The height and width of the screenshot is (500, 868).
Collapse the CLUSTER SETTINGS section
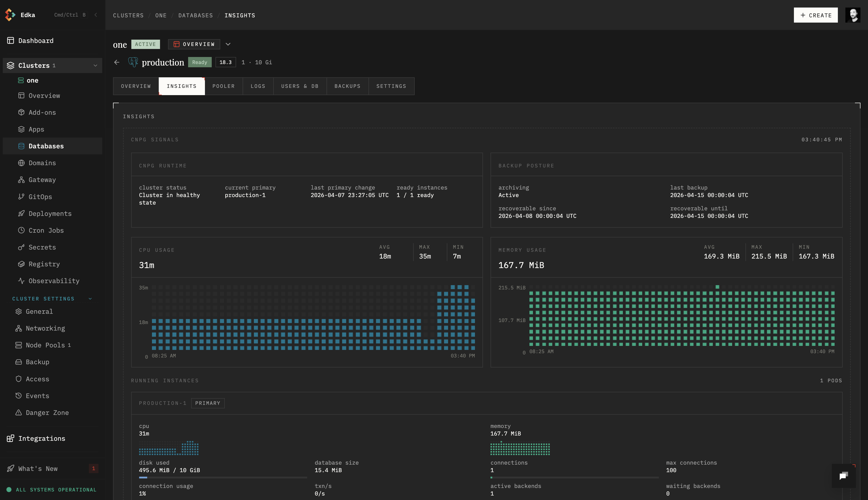(x=90, y=298)
